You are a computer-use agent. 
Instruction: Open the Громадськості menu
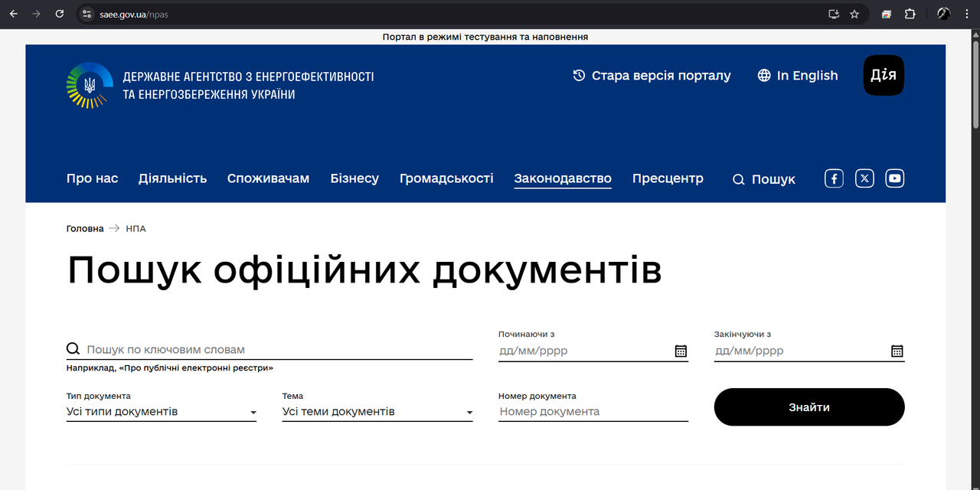click(x=446, y=178)
